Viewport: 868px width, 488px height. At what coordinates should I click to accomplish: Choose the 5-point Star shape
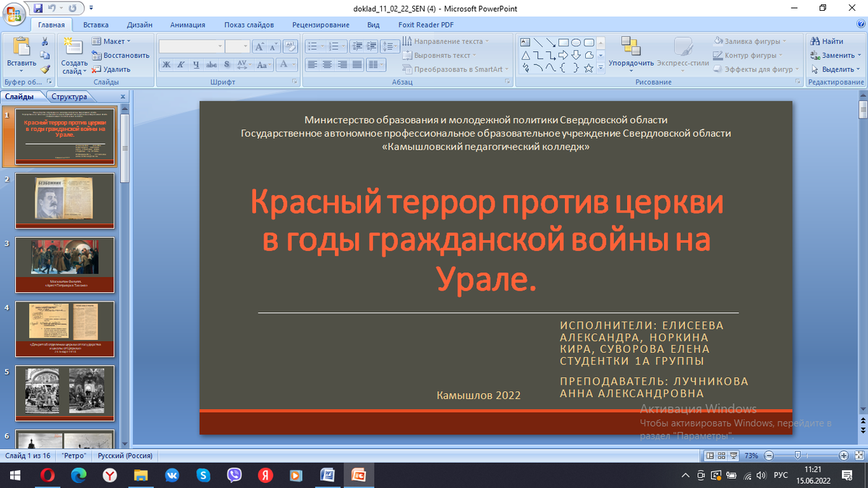click(590, 68)
